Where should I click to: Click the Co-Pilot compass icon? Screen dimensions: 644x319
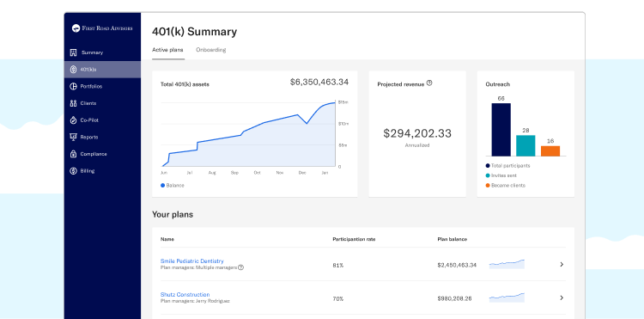coord(74,120)
